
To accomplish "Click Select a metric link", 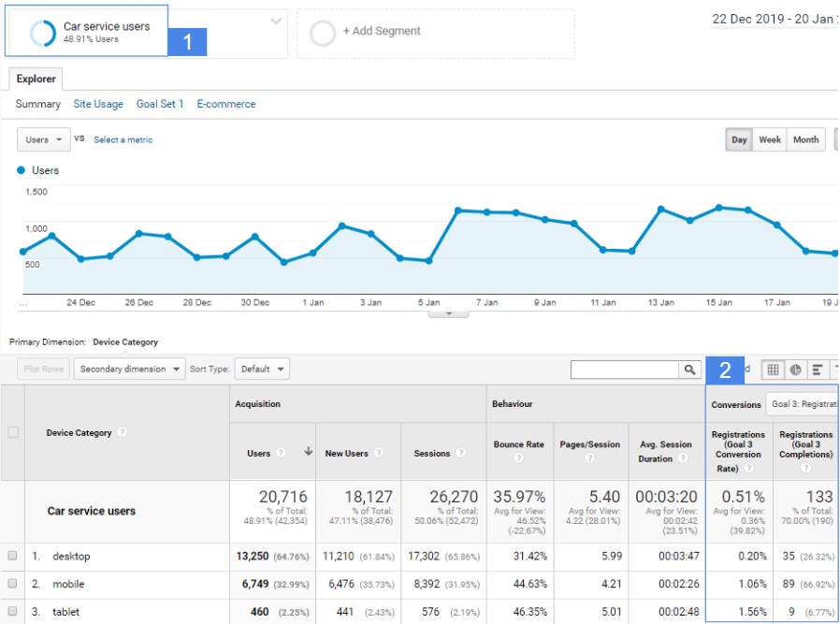I will (123, 139).
